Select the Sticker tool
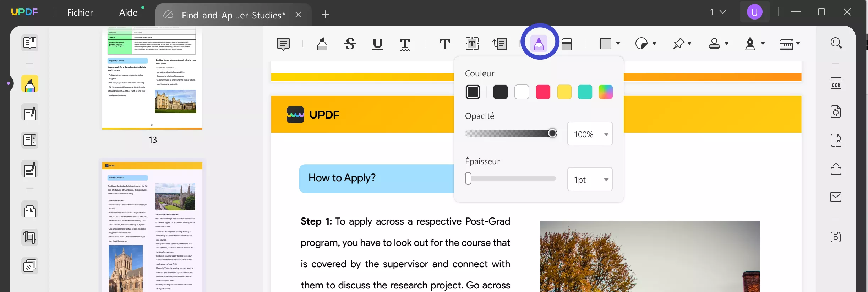This screenshot has height=292, width=868. [x=642, y=44]
